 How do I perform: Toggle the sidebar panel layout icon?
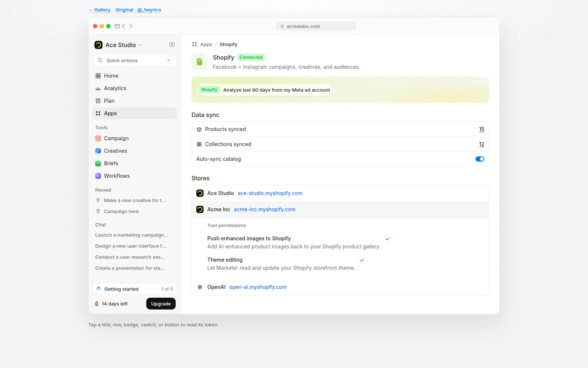click(x=172, y=45)
